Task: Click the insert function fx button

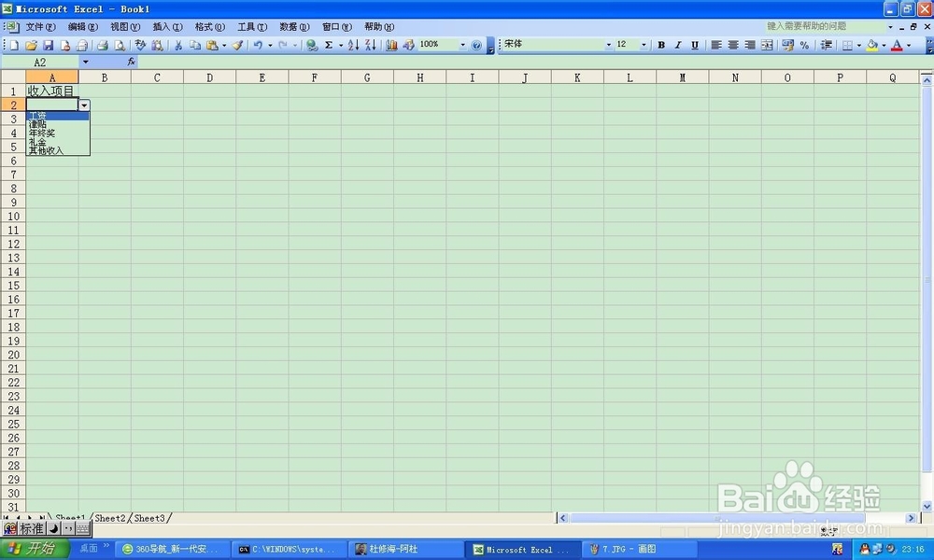Action: pos(131,62)
